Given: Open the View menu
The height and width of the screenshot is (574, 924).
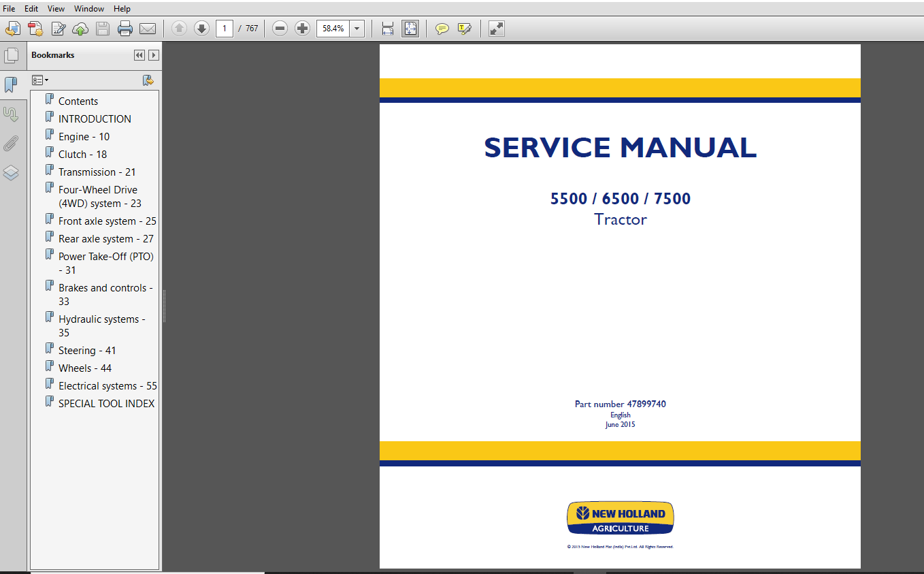Looking at the screenshot, I should [56, 9].
